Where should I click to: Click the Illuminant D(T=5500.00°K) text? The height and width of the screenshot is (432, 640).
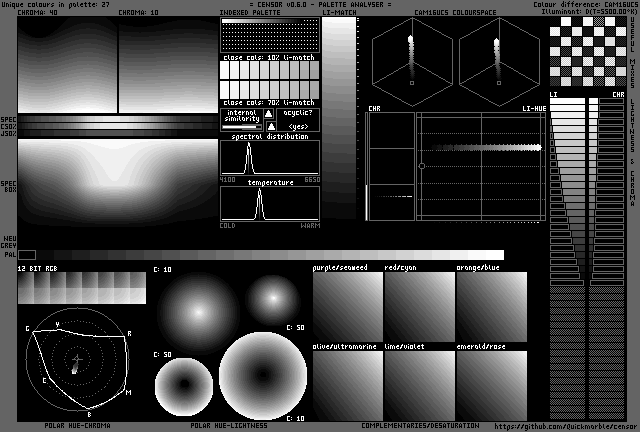coord(589,12)
